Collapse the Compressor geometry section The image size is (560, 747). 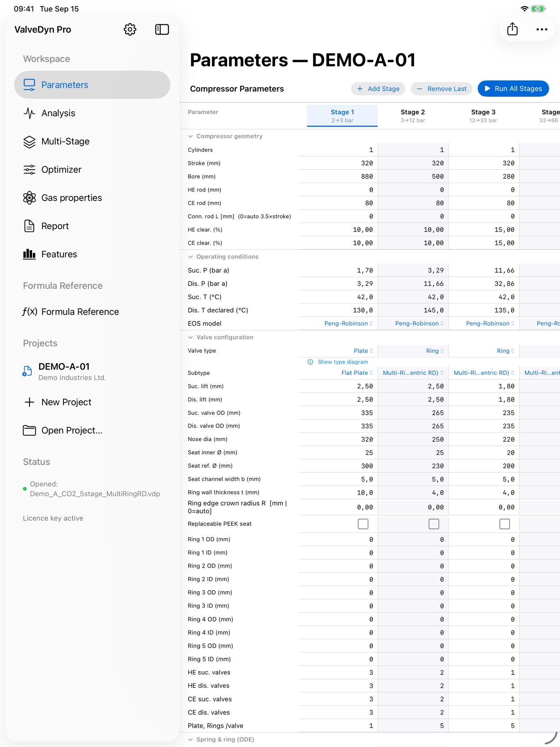[x=190, y=136]
